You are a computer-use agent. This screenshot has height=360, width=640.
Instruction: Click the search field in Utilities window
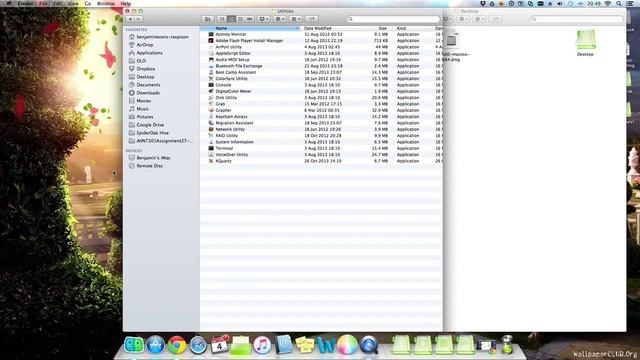[393, 19]
